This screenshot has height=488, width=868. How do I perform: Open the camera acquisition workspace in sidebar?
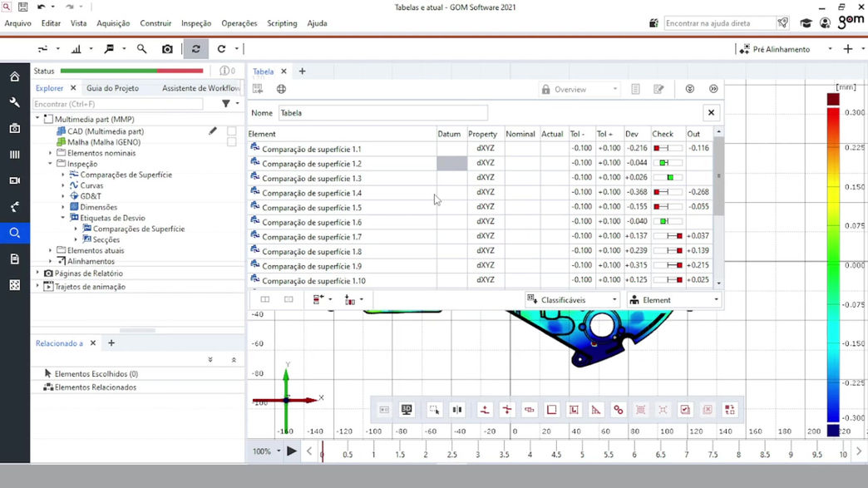click(15, 128)
